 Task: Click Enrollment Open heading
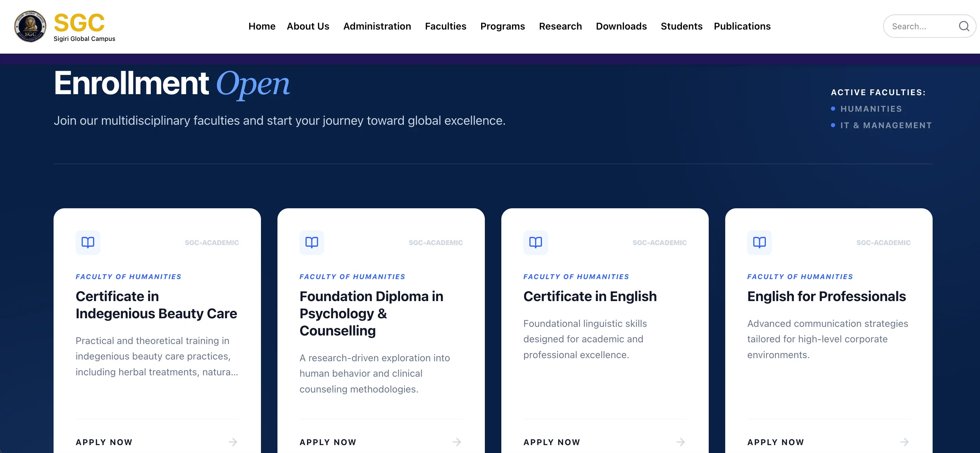click(172, 84)
